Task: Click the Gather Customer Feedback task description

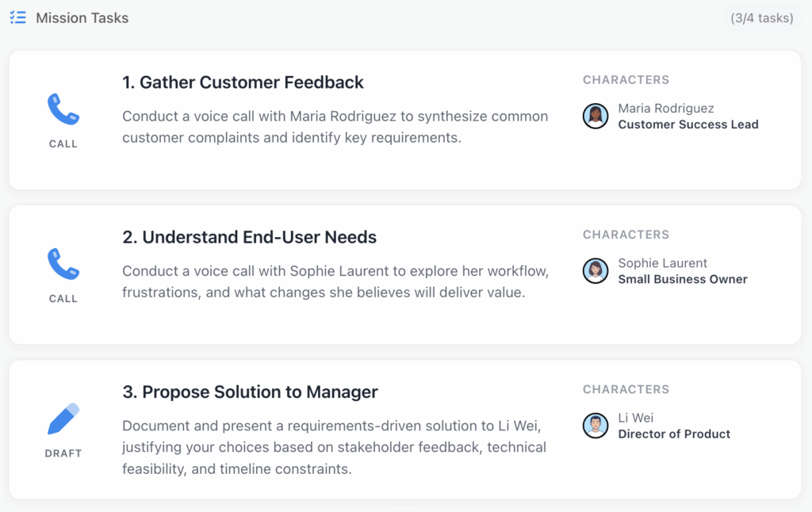Action: pos(335,127)
